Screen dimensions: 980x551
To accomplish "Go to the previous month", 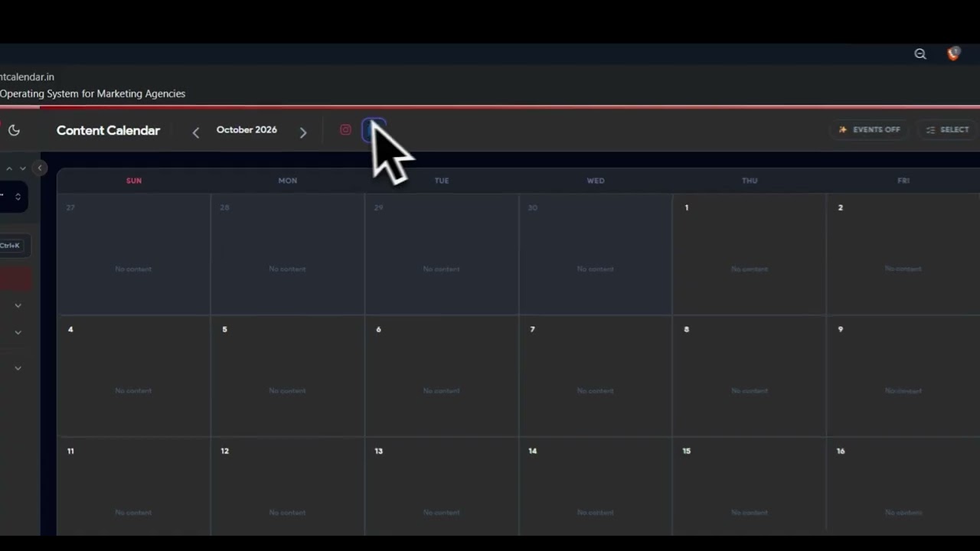I will pyautogui.click(x=196, y=132).
